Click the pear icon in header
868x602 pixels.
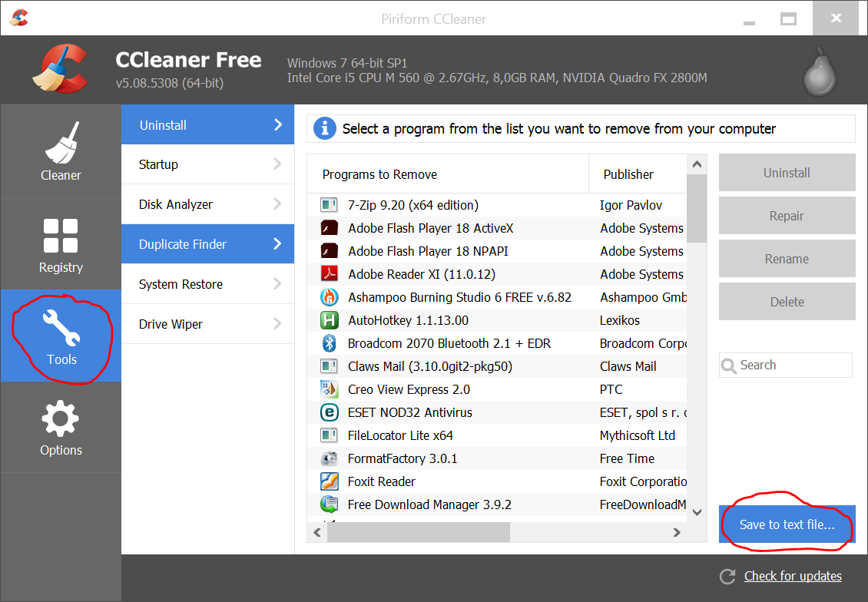click(x=820, y=72)
